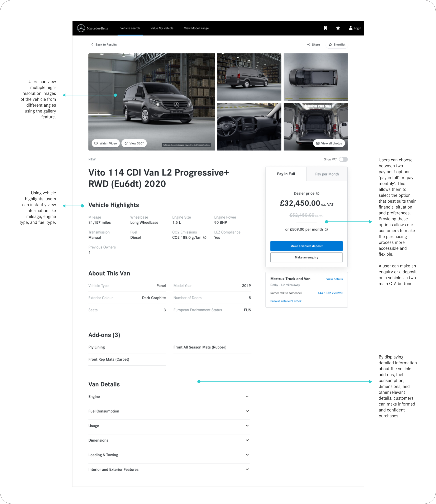Click the Login link

pyautogui.click(x=357, y=28)
